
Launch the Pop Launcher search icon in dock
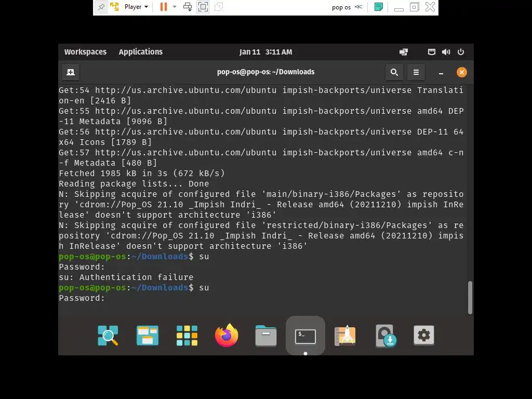(108, 336)
